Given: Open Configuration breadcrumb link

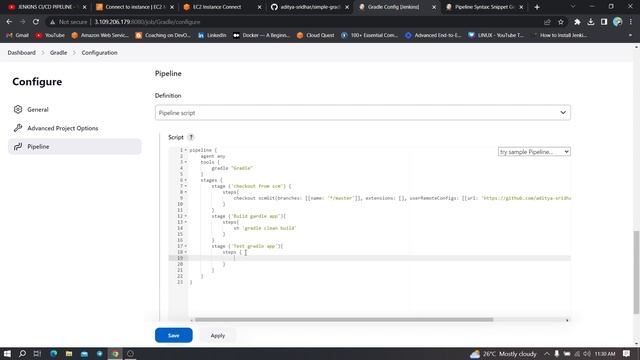Looking at the screenshot, I should (x=99, y=53).
